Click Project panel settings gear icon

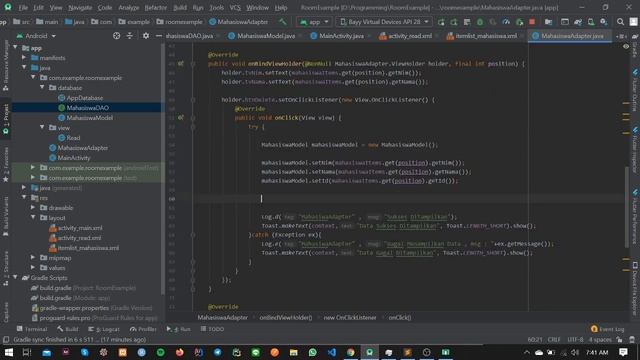tap(146, 36)
